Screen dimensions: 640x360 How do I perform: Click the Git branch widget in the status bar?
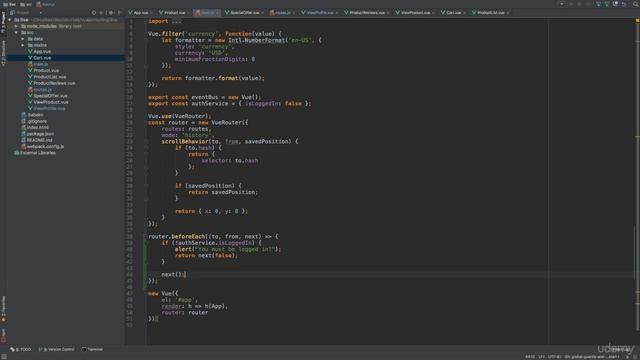[591, 357]
